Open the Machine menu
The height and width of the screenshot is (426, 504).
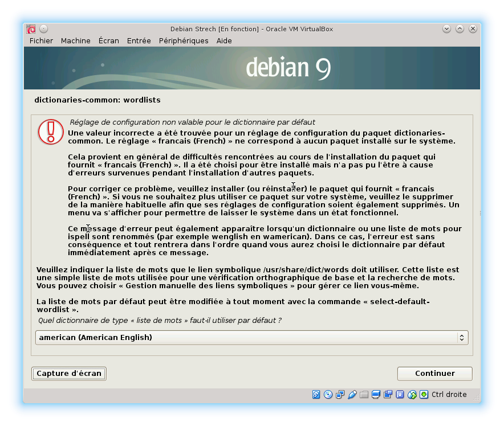(x=75, y=41)
